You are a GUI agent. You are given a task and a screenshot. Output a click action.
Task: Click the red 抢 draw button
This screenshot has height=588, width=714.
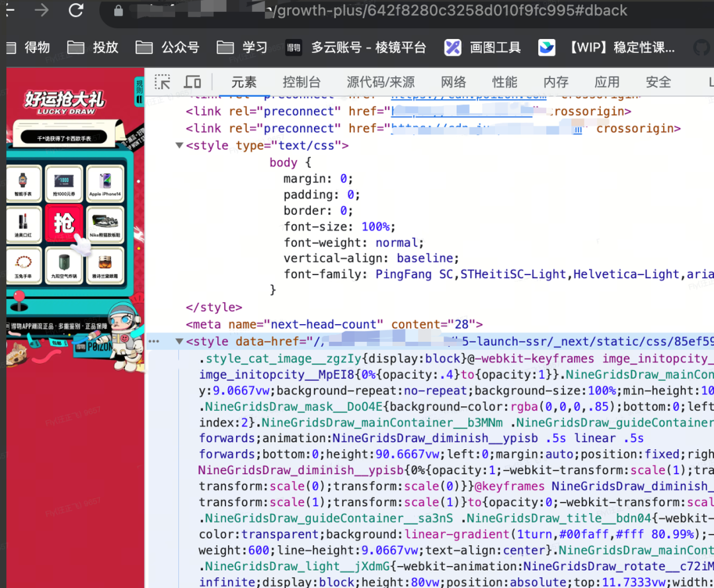64,224
